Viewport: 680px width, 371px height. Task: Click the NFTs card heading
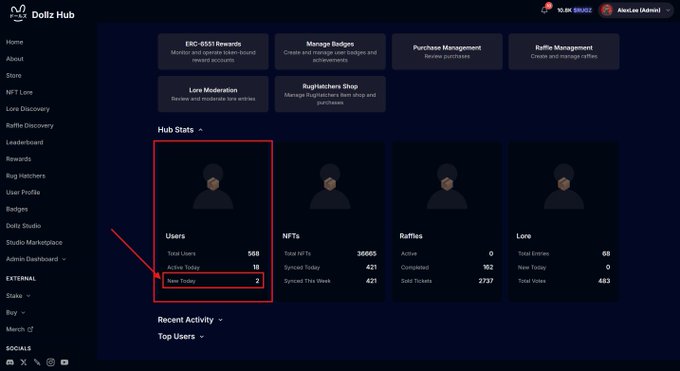(291, 236)
